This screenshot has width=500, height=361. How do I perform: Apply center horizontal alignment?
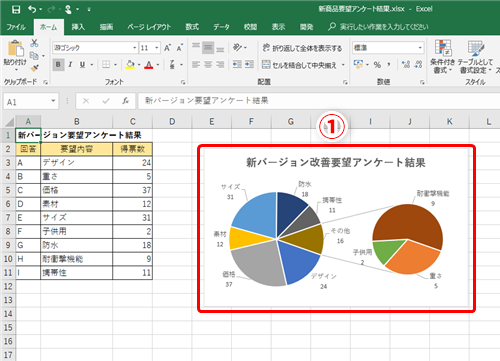pyautogui.click(x=208, y=64)
